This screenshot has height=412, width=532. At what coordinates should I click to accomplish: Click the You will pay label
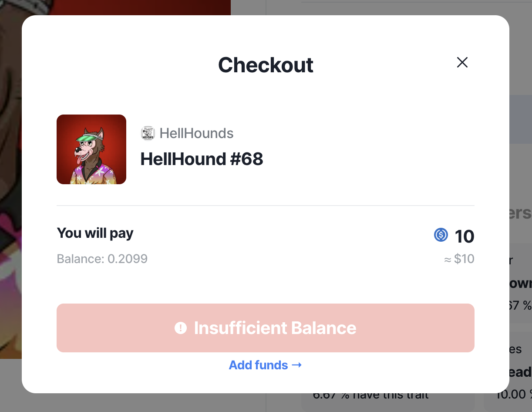pos(95,233)
